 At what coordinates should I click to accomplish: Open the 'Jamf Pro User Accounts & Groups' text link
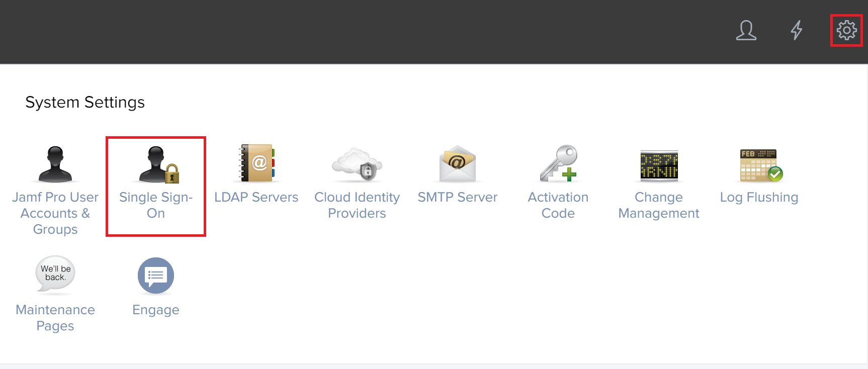[x=55, y=213]
